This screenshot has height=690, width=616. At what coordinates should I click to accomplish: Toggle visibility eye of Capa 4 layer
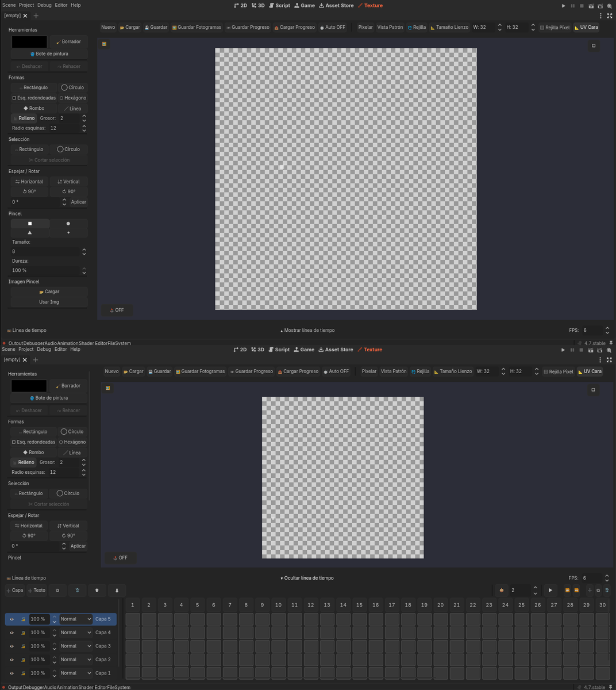click(11, 632)
